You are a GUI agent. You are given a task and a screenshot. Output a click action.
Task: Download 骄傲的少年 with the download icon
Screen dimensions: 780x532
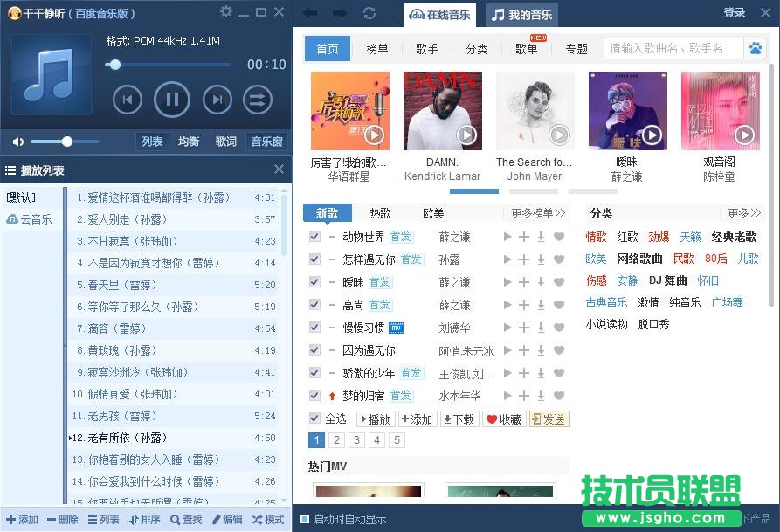pyautogui.click(x=541, y=373)
